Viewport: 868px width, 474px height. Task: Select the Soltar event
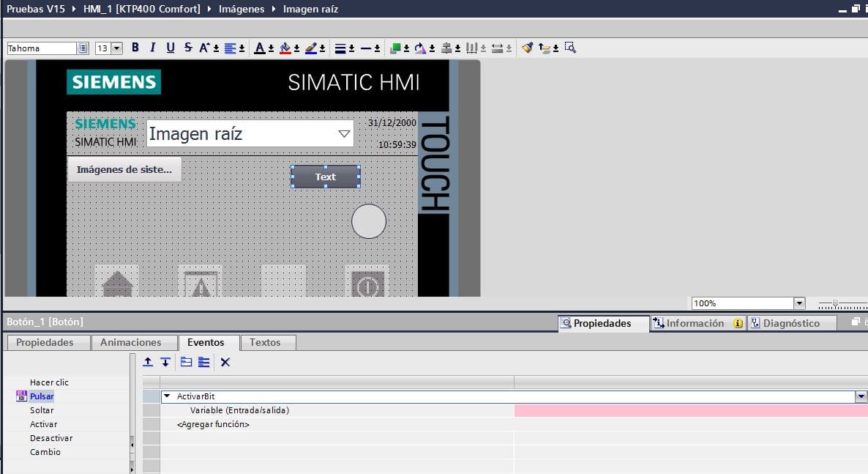tap(42, 410)
